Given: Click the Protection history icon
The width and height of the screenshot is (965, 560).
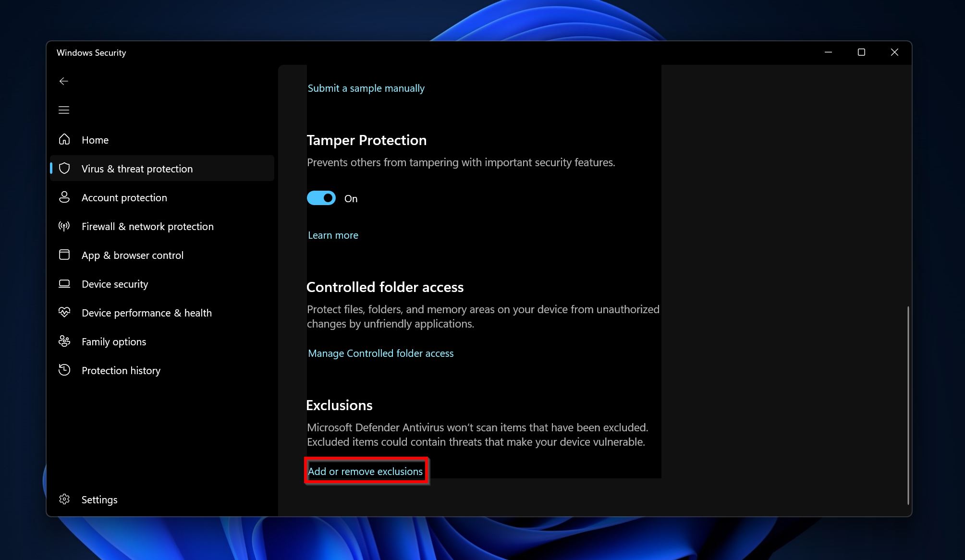Looking at the screenshot, I should tap(64, 370).
